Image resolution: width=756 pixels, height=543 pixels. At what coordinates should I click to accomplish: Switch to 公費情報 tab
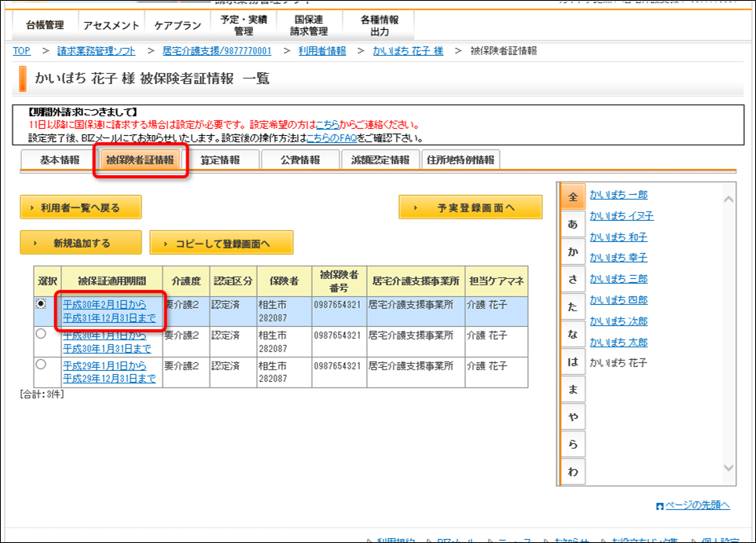pyautogui.click(x=300, y=160)
